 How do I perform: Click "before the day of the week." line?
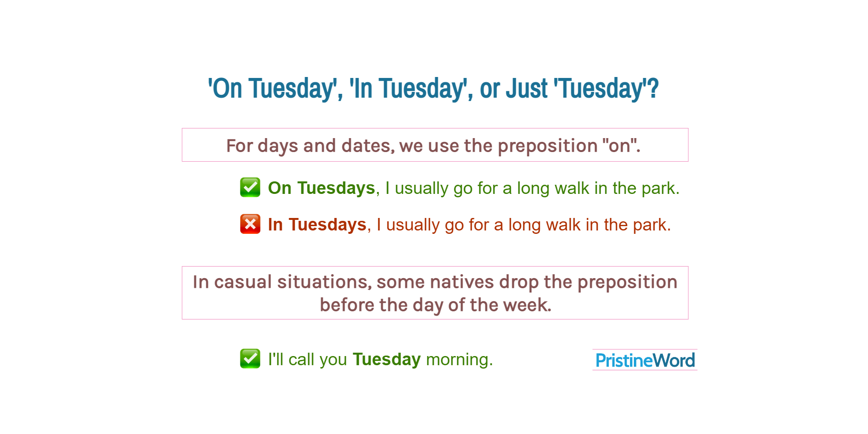pyautogui.click(x=435, y=305)
